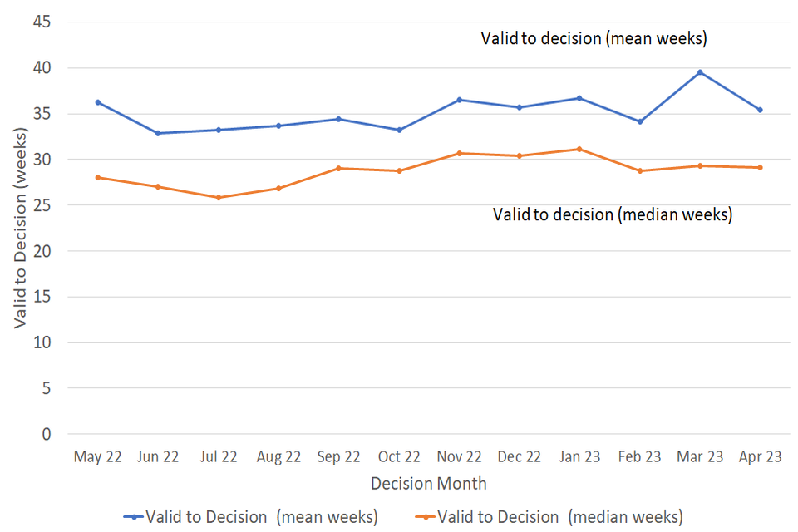
Task: Click the blue mean legend line marker
Action: click(133, 516)
